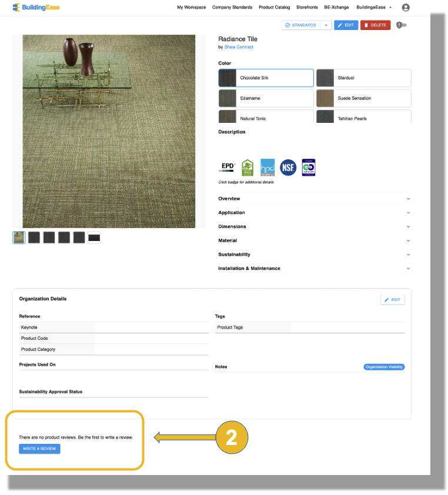Open the user account avatar icon
Viewport: 448px width, 495px height.
(406, 8)
